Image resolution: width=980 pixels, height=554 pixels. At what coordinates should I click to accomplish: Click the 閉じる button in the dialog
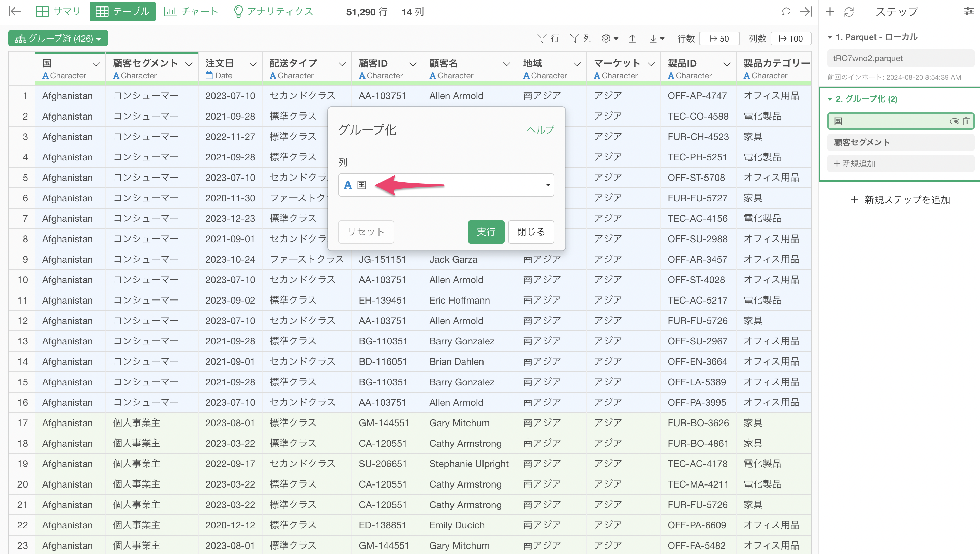[531, 232]
